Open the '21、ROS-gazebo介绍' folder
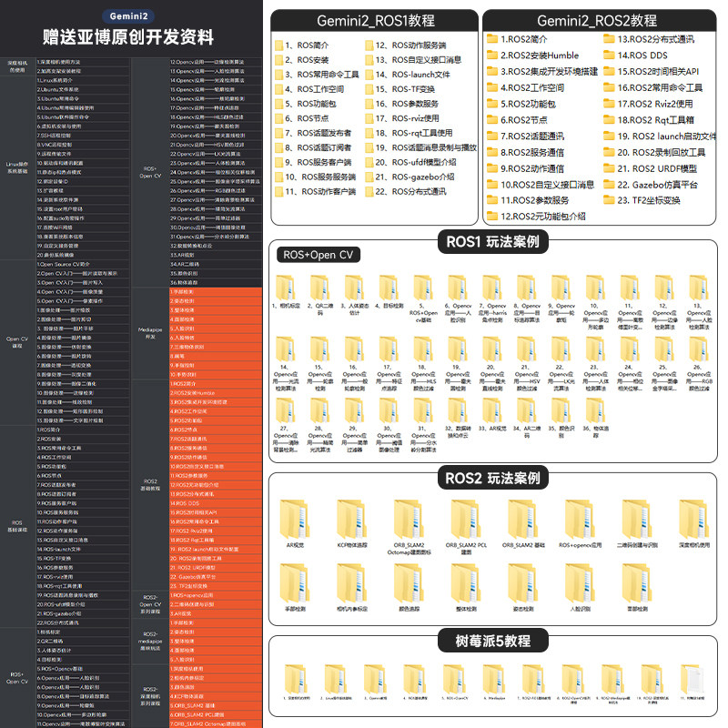The image size is (728, 728). 409,177
